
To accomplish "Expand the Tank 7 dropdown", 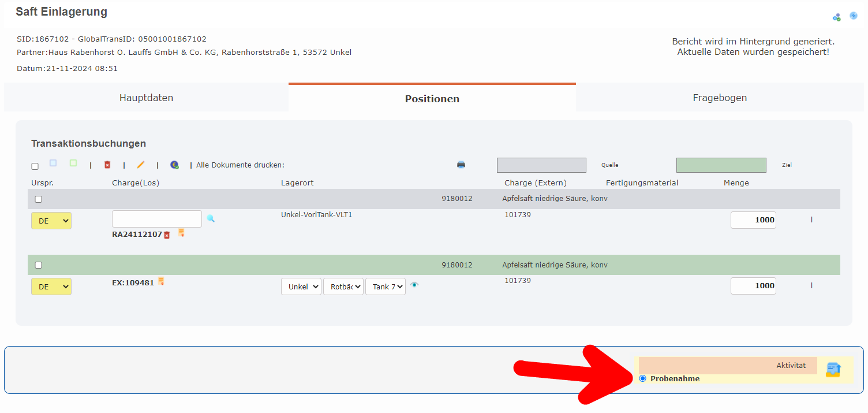I will 385,287.
